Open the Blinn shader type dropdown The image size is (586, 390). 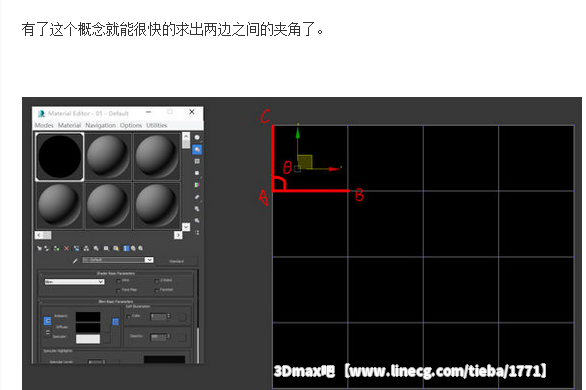click(75, 282)
